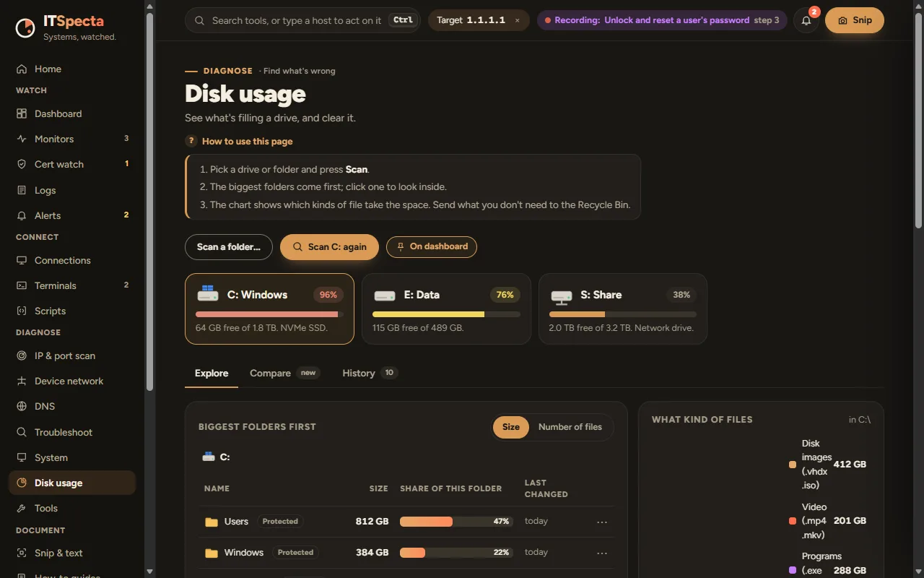924x578 pixels.
Task: Select the C: Windows drive card
Action: (x=269, y=309)
